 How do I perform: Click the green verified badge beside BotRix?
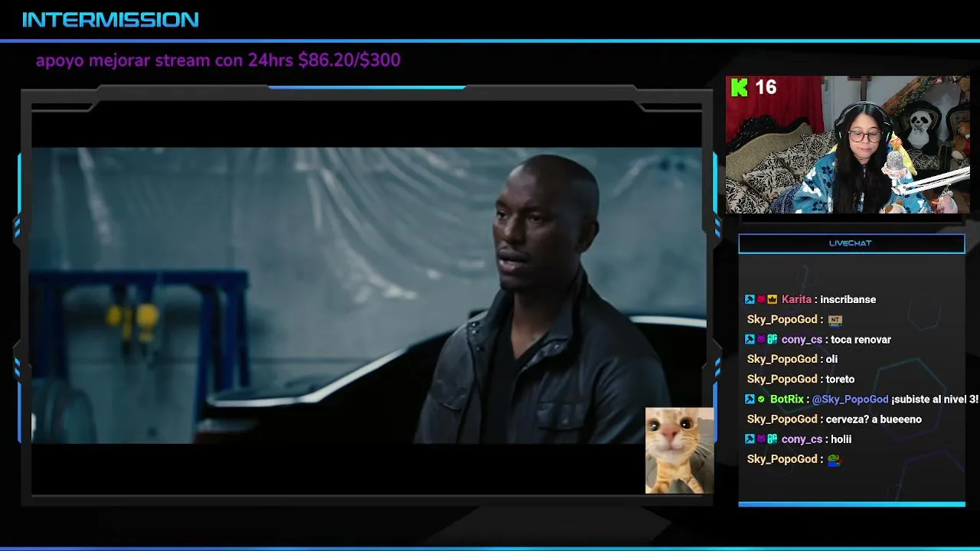tap(761, 399)
